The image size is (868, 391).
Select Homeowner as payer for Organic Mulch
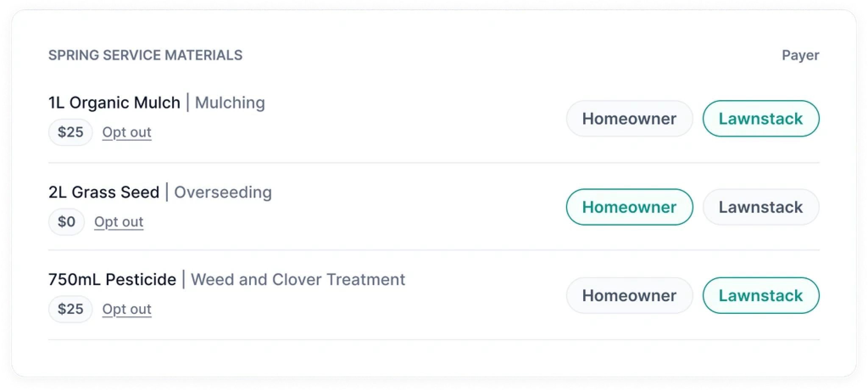tap(629, 119)
